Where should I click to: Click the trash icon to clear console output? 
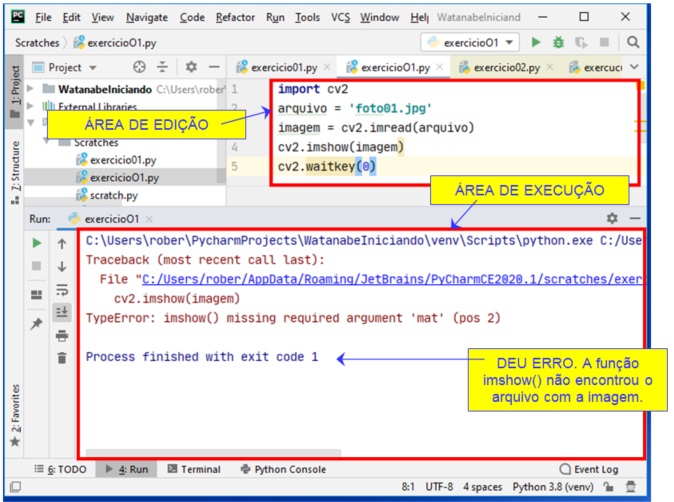[x=62, y=358]
